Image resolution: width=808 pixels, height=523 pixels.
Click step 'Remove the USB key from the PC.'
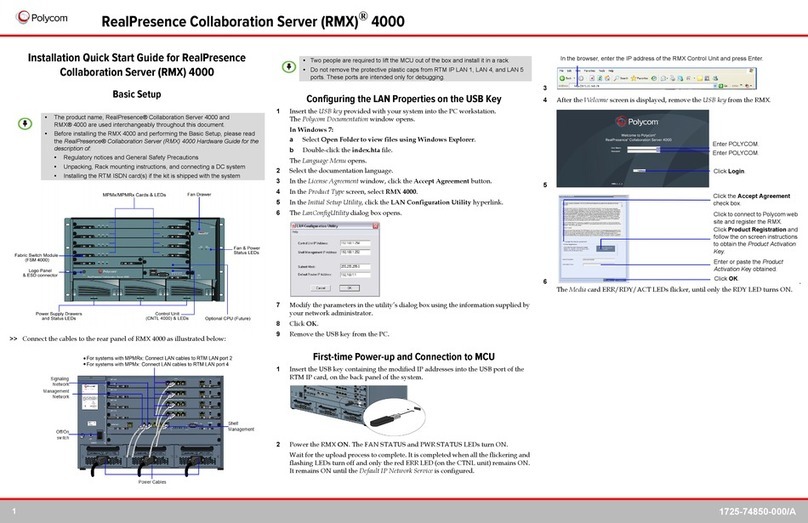coord(339,334)
